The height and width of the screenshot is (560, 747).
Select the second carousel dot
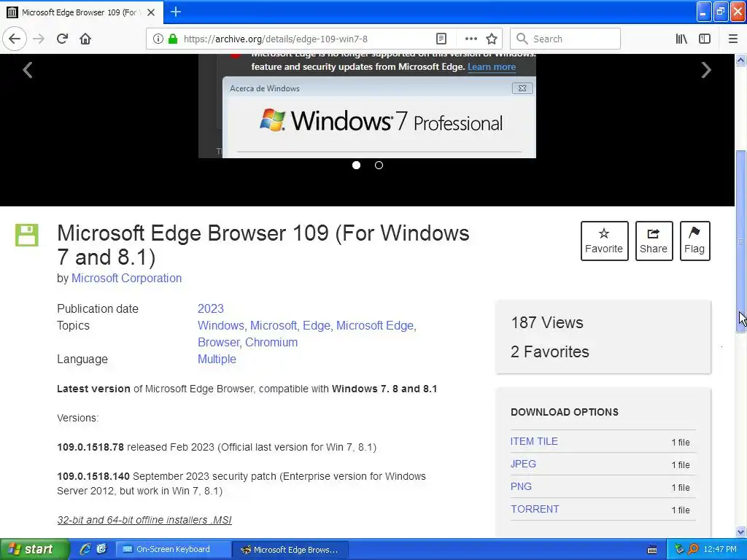[379, 166]
